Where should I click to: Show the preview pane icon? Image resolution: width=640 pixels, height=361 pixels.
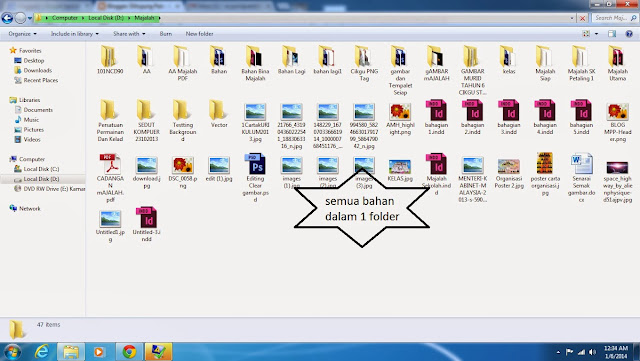pyautogui.click(x=612, y=34)
